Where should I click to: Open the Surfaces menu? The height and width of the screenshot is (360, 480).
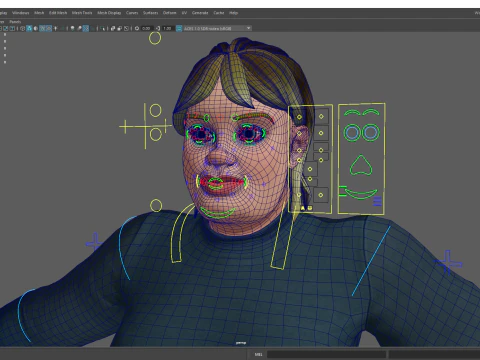150,13
